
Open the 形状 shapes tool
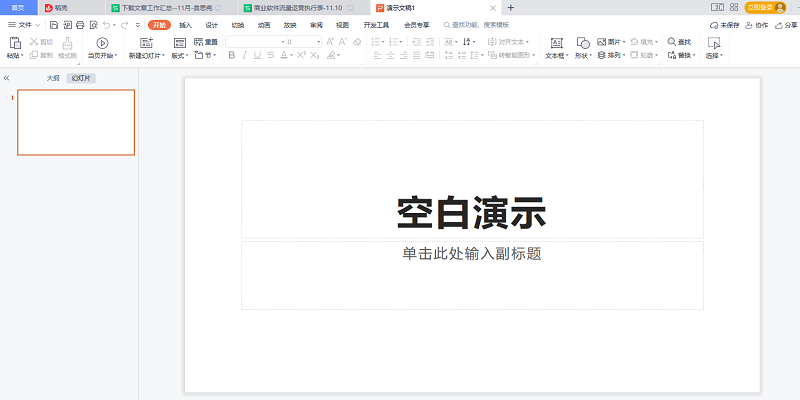point(583,43)
